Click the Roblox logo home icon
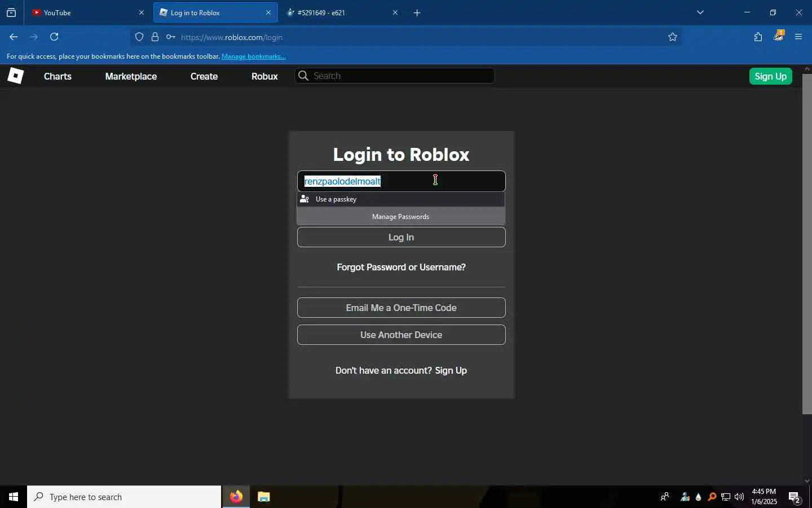 pyautogui.click(x=16, y=76)
